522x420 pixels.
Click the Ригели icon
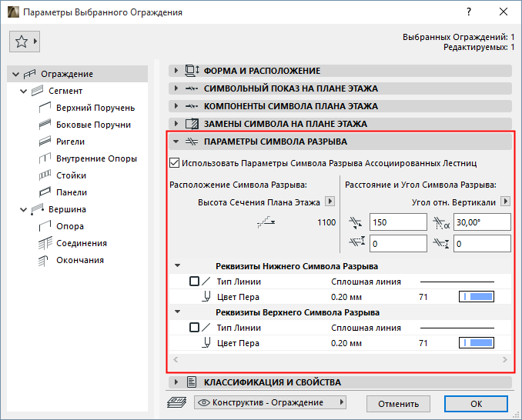coord(45,142)
